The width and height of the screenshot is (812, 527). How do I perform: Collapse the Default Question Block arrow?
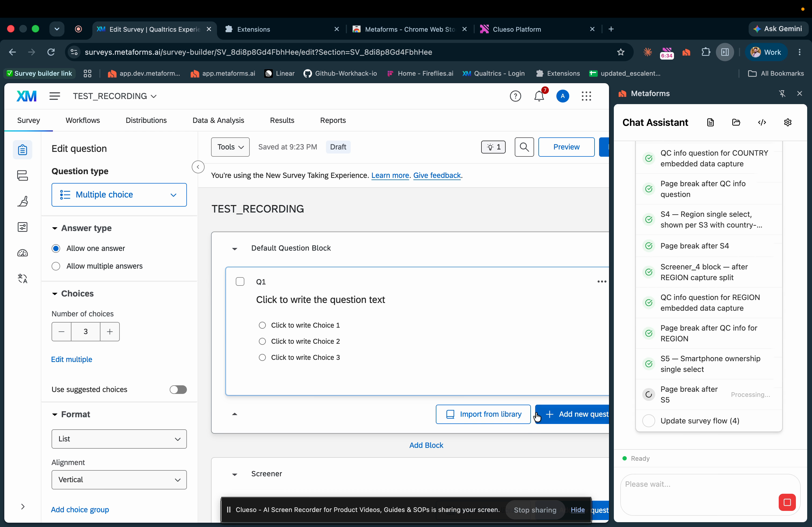click(234, 248)
